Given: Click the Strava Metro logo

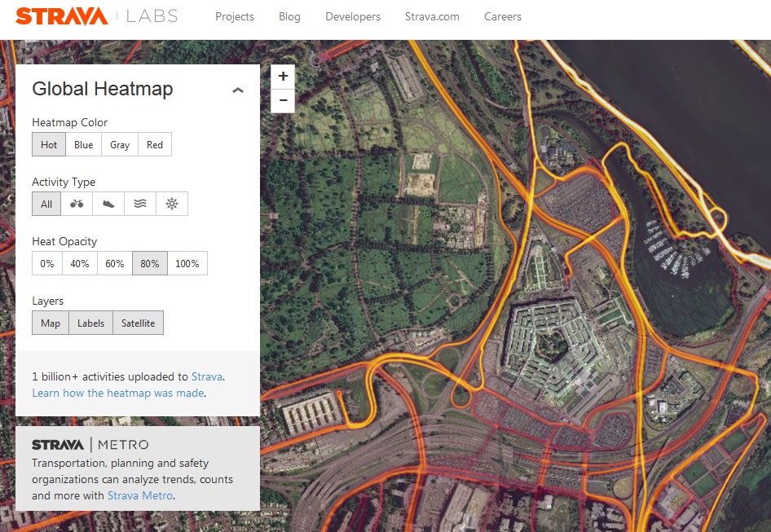Looking at the screenshot, I should point(90,445).
